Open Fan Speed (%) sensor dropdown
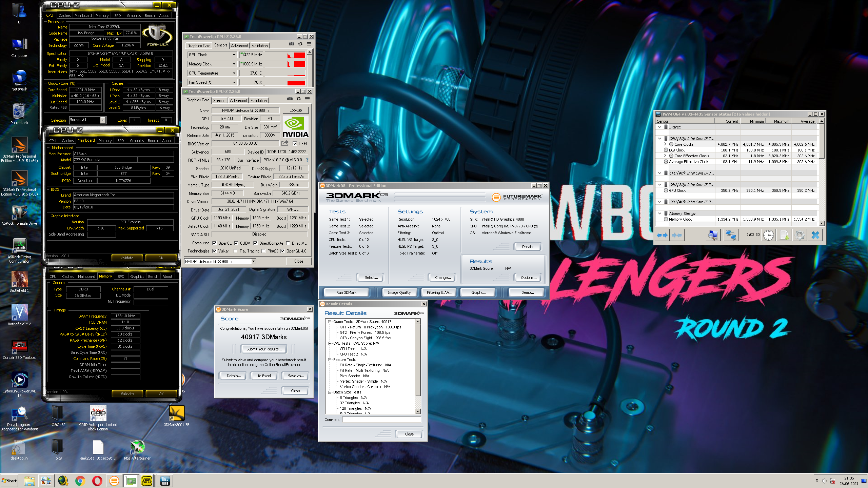 pos(234,82)
